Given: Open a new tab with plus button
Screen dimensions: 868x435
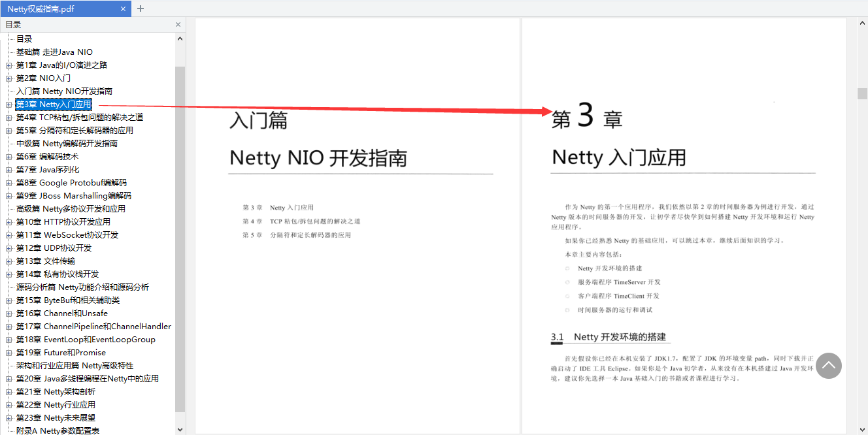Looking at the screenshot, I should pos(141,9).
